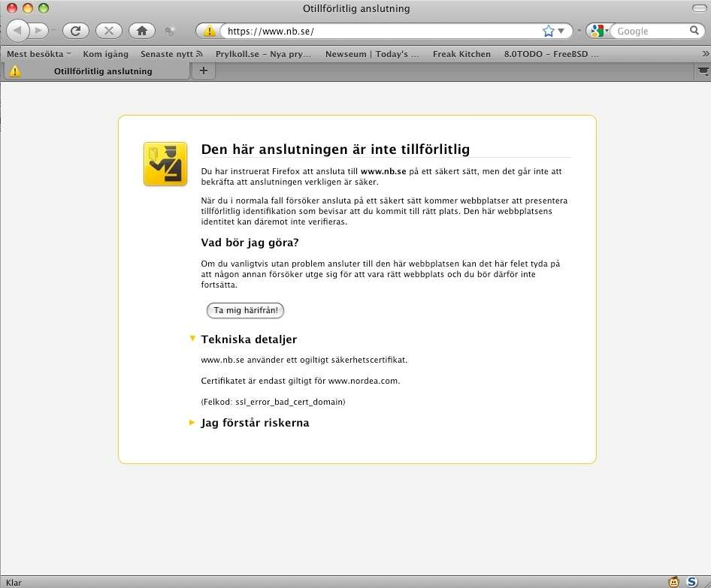
Task: Click the toolbar pill button at title bar right
Action: [x=699, y=8]
